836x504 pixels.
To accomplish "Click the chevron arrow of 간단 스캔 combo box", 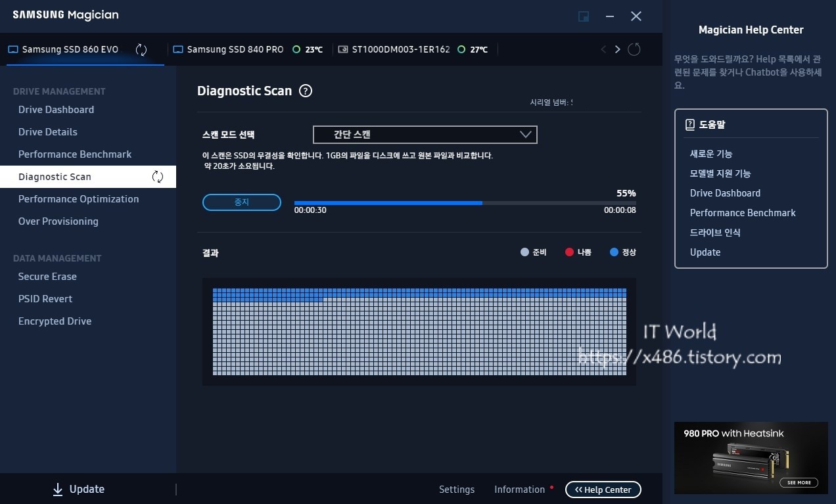I will tap(526, 134).
